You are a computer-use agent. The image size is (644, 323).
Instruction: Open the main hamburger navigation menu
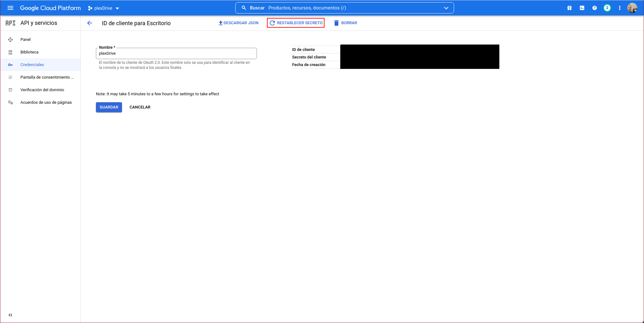coord(10,8)
